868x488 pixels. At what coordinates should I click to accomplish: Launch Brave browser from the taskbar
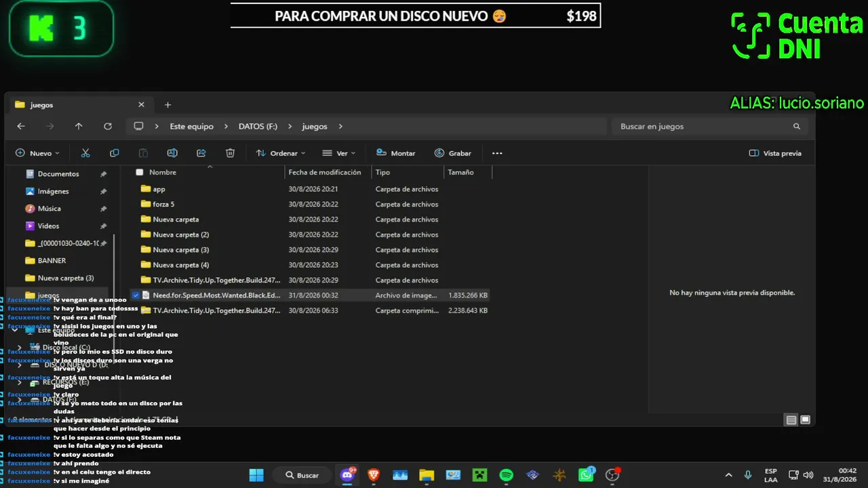[374, 475]
